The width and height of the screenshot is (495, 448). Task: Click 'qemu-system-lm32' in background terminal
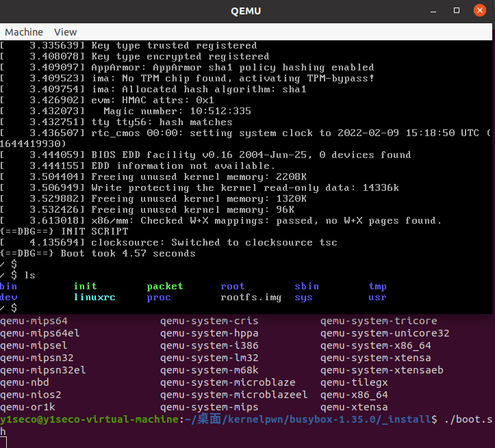[x=210, y=358]
